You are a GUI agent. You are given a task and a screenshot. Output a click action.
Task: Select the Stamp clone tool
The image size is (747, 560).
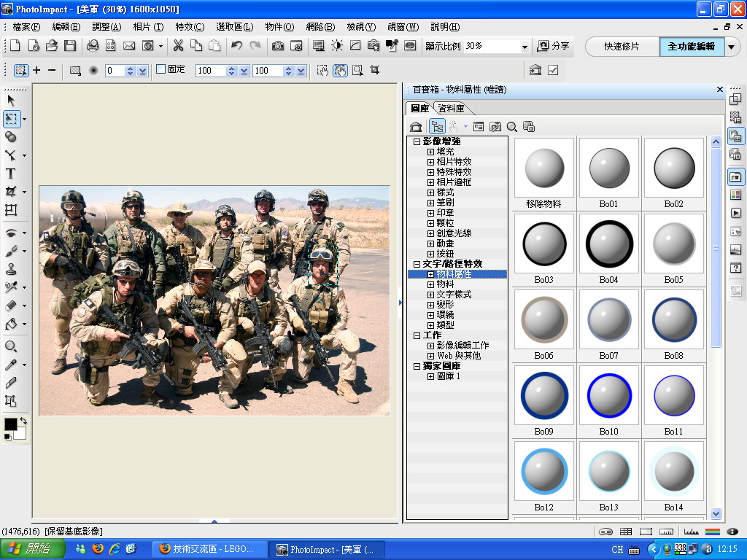click(11, 269)
